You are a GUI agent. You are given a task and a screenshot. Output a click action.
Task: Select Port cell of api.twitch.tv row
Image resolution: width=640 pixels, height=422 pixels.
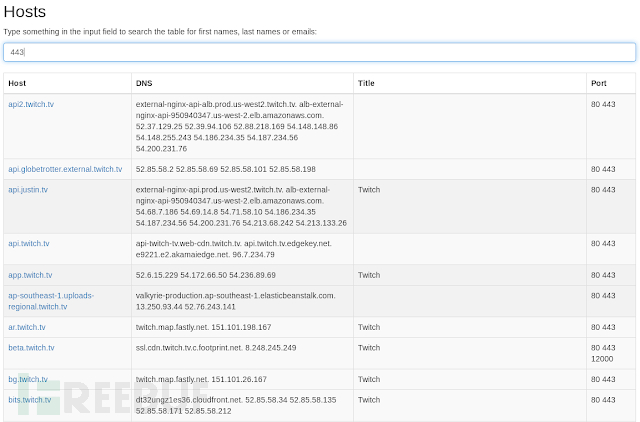(x=611, y=249)
